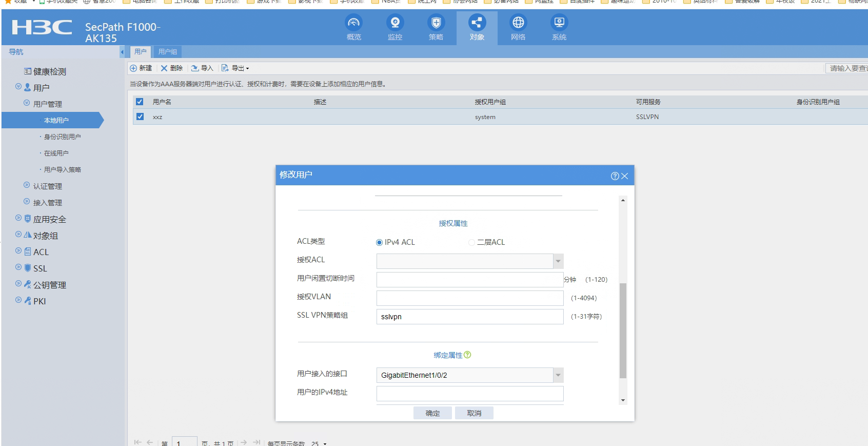Screen dimensions: 868x446
Task: Open the 授权ACL dropdown
Action: point(558,261)
